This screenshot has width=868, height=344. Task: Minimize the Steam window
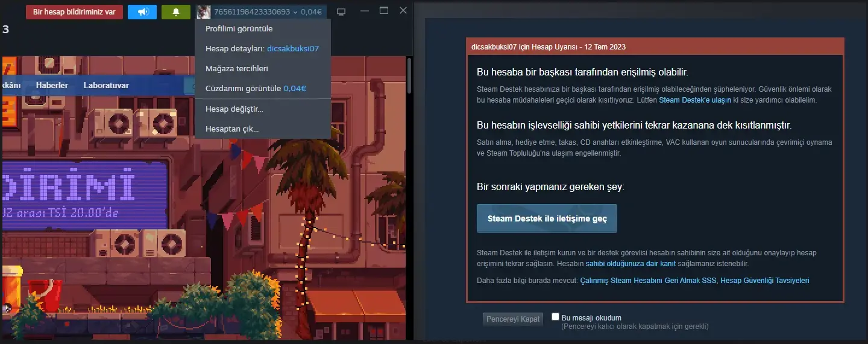(363, 11)
